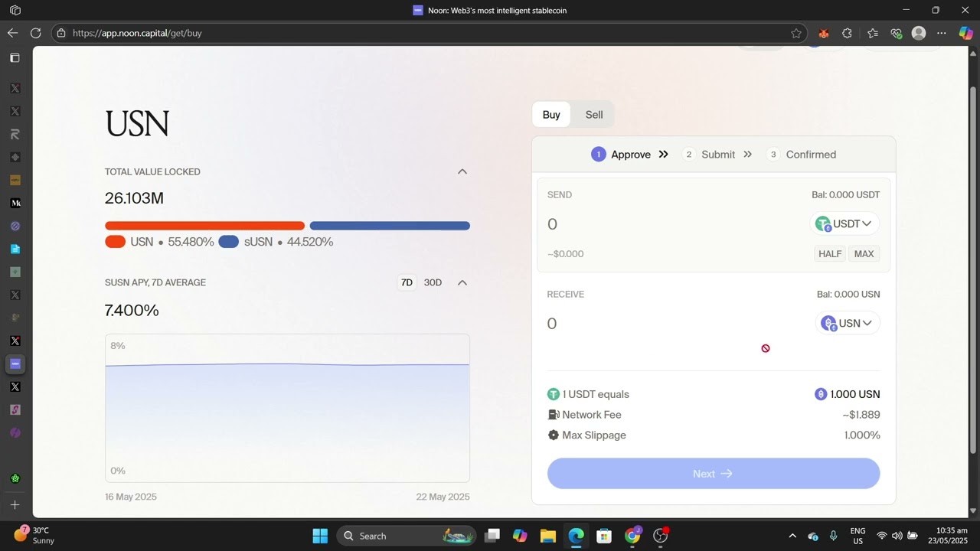Click the 1.000% max slippage value
The image size is (980, 551).
(x=862, y=435)
